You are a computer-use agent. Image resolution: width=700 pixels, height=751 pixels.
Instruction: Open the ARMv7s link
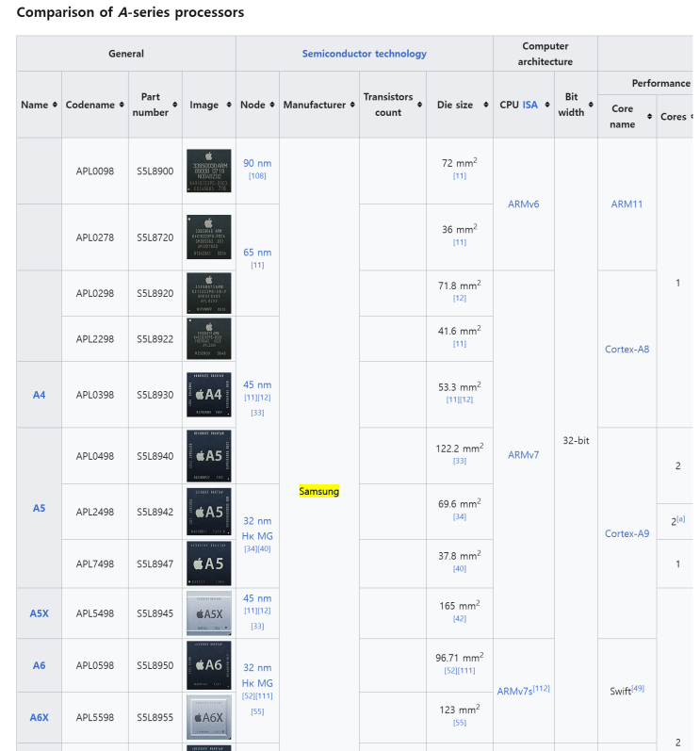[x=514, y=692]
